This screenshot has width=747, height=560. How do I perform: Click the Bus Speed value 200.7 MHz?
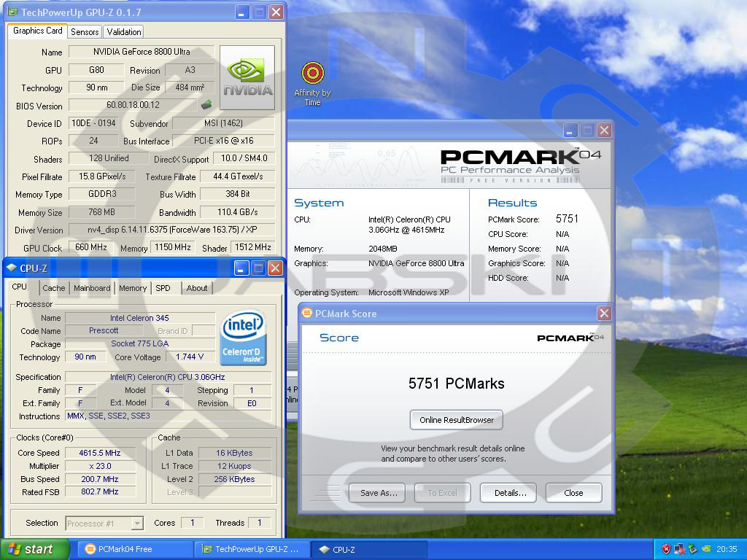pos(100,478)
